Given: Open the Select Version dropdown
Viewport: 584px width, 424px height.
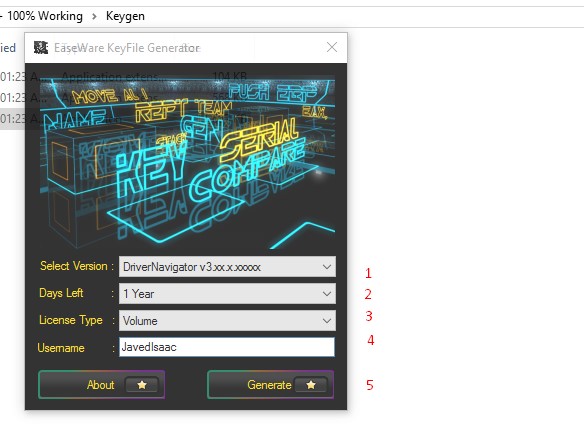Looking at the screenshot, I should (x=227, y=267).
